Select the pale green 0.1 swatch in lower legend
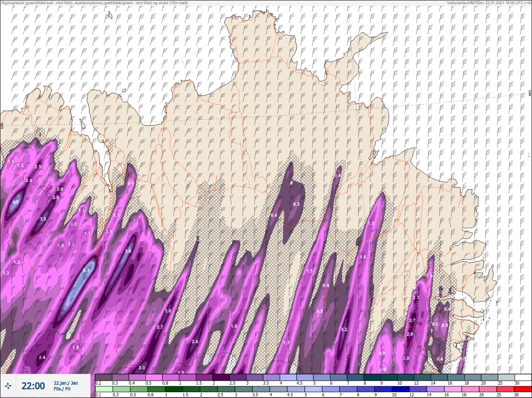 (103, 389)
